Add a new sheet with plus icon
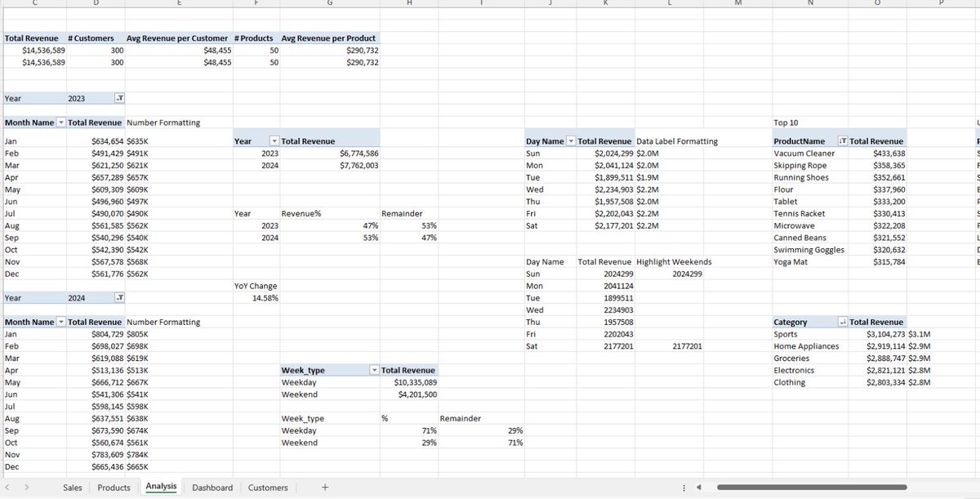This screenshot has height=499, width=980. click(x=325, y=488)
